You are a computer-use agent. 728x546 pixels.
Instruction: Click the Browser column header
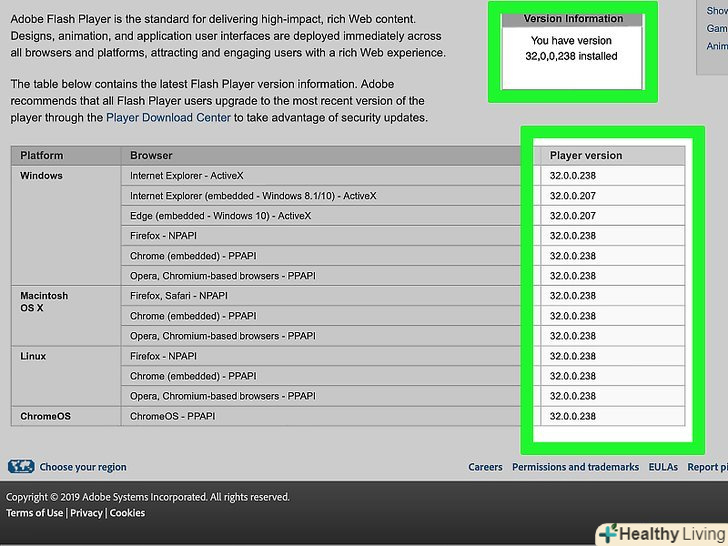pyautogui.click(x=151, y=156)
